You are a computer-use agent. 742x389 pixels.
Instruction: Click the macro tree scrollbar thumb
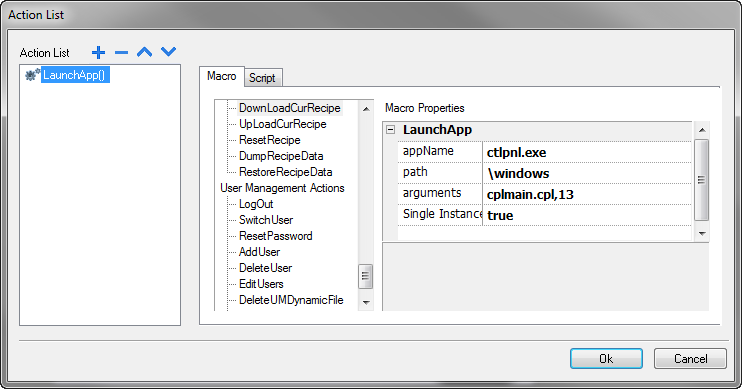(x=365, y=276)
